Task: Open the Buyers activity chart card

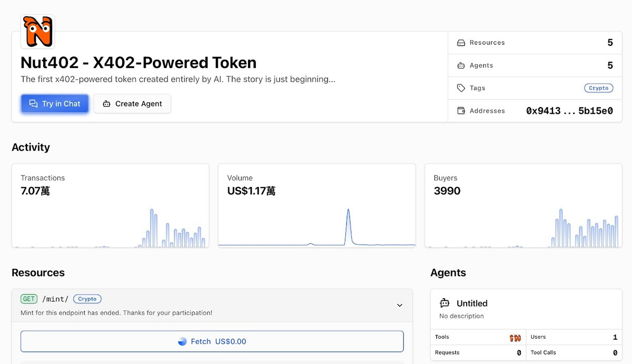Action: [523, 205]
